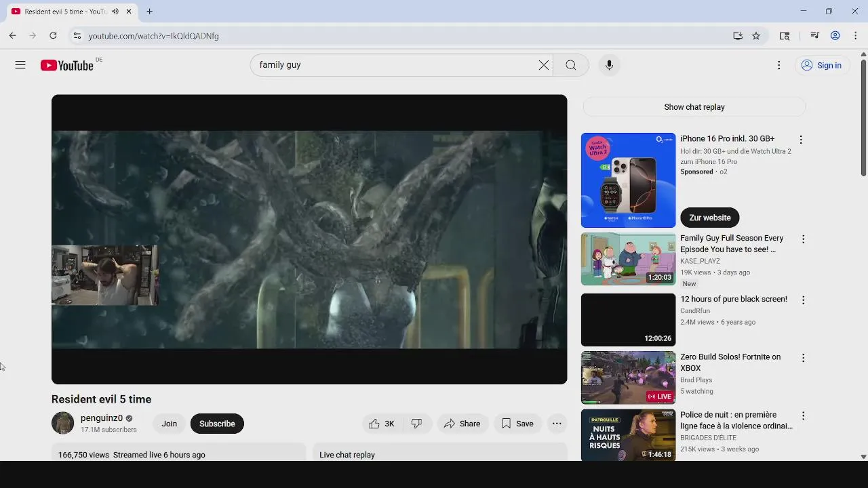This screenshot has height=488, width=868.
Task: Install YouTube app icon in the address bar
Action: click(738, 36)
